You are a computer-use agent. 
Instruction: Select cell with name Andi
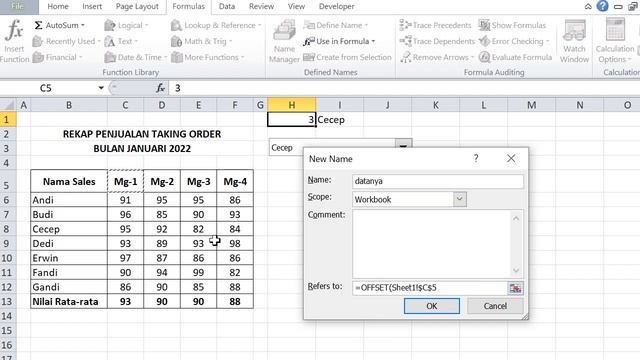pyautogui.click(x=69, y=200)
